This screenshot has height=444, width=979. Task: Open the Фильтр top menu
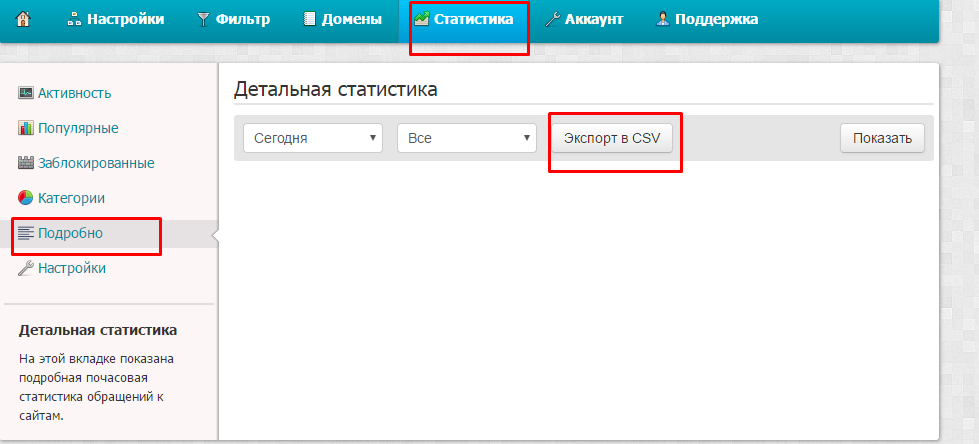243,19
